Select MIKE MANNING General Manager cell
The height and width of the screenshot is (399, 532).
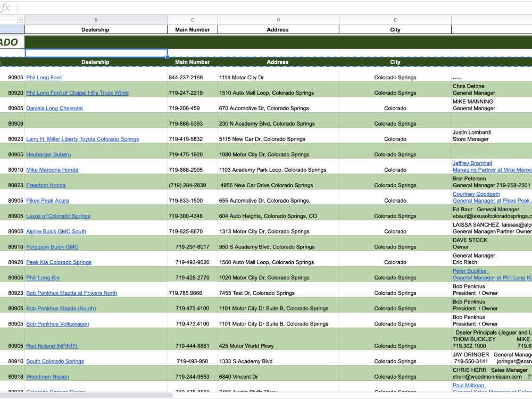tap(492, 105)
